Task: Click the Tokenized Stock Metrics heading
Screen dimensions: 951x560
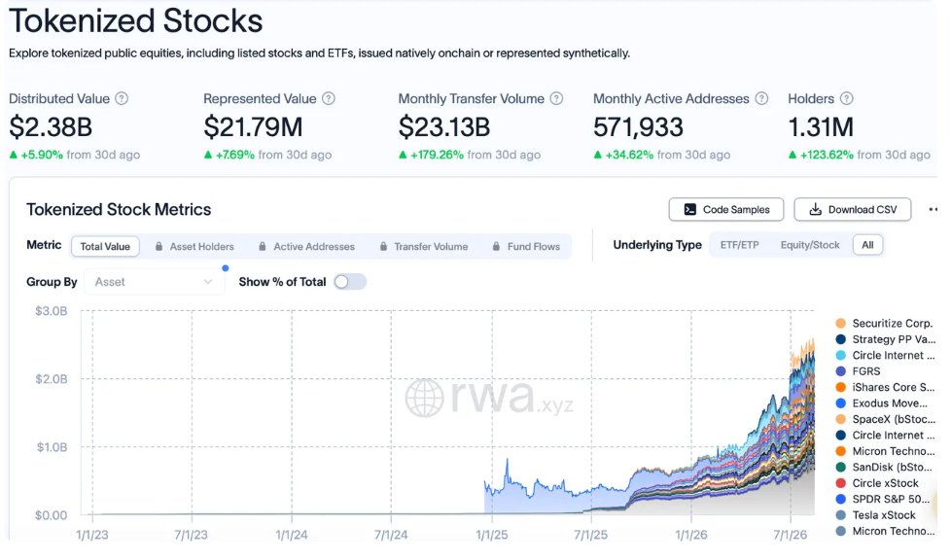Action: click(119, 209)
